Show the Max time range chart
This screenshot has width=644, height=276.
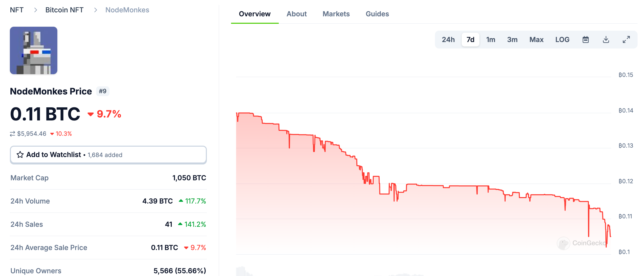pyautogui.click(x=536, y=40)
